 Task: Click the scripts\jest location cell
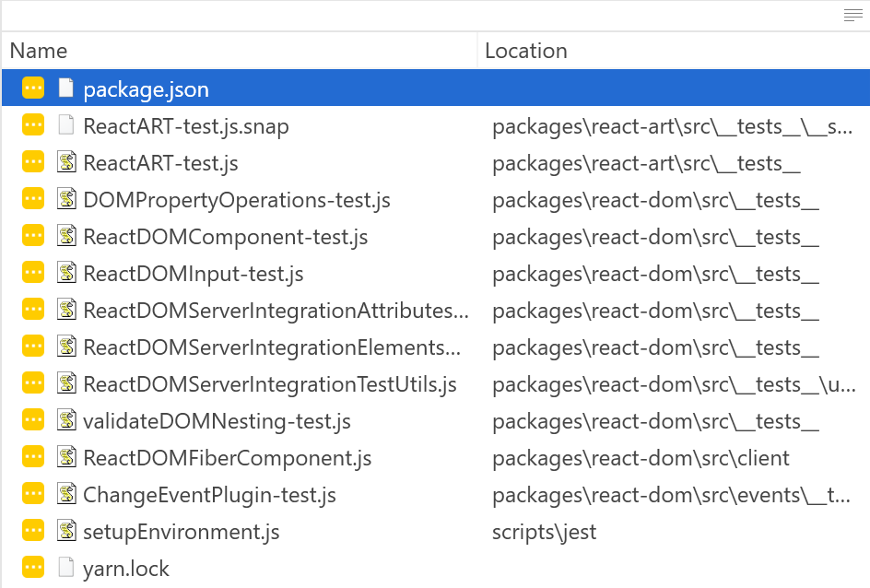point(545,533)
